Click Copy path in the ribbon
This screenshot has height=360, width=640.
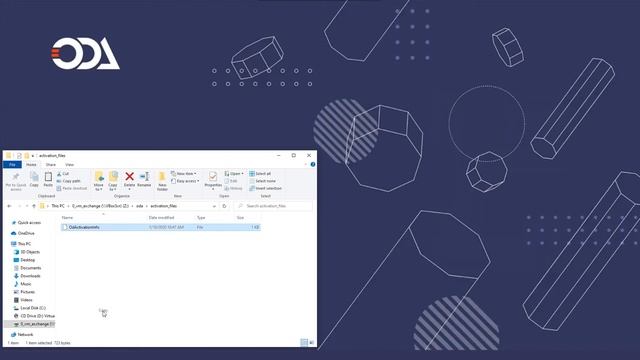click(x=69, y=181)
